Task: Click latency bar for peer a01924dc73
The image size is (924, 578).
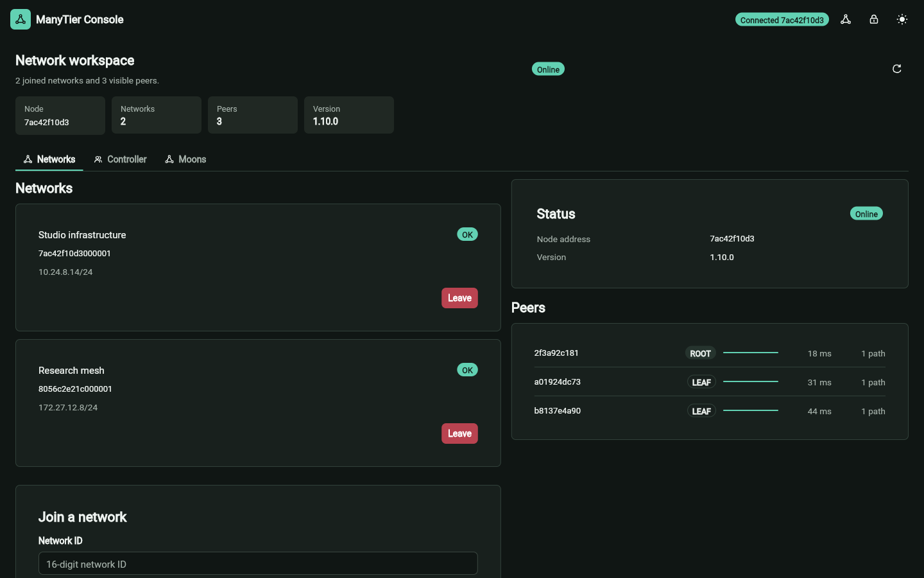Action: click(x=751, y=381)
